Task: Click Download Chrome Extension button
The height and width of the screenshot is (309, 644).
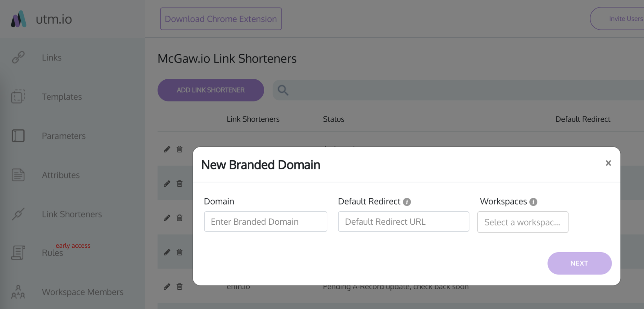Action: 221,19
